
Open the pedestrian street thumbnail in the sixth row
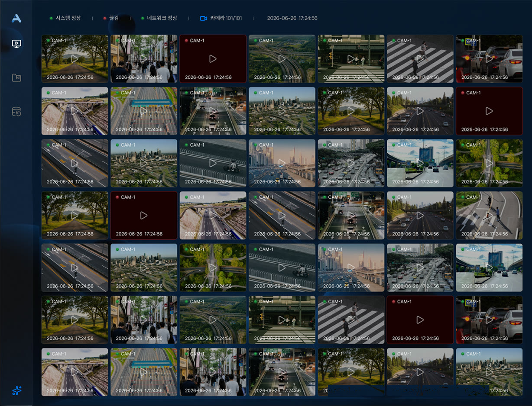pyautogui.click(x=144, y=320)
